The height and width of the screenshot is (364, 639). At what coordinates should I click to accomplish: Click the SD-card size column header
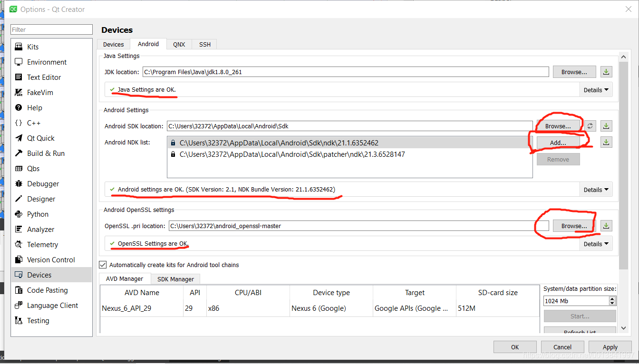click(x=498, y=293)
